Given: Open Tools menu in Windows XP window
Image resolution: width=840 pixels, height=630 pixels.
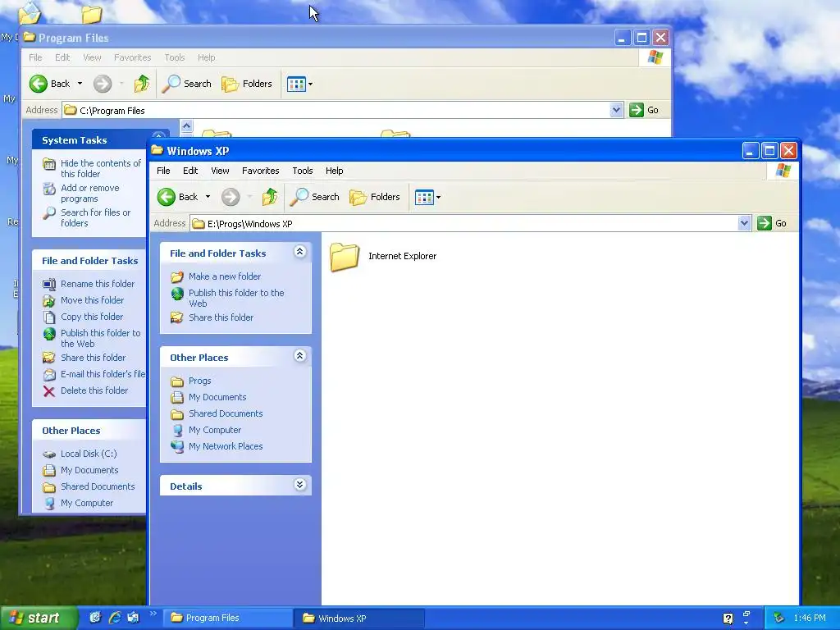Looking at the screenshot, I should [302, 171].
